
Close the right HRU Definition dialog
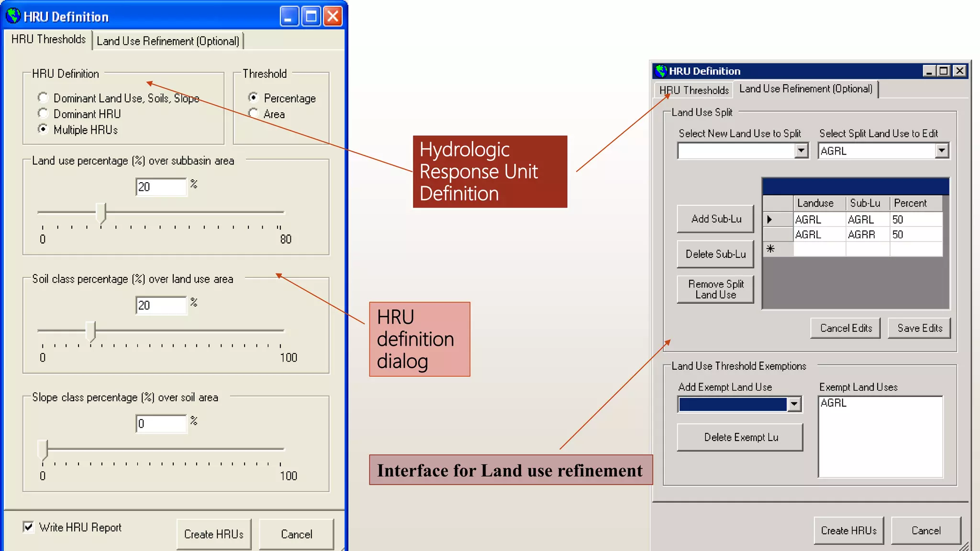pos(959,71)
